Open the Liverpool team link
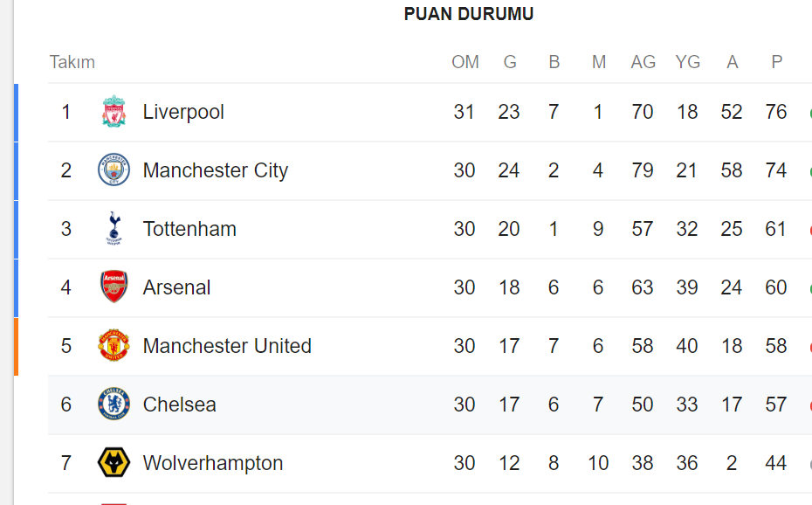 (x=183, y=112)
